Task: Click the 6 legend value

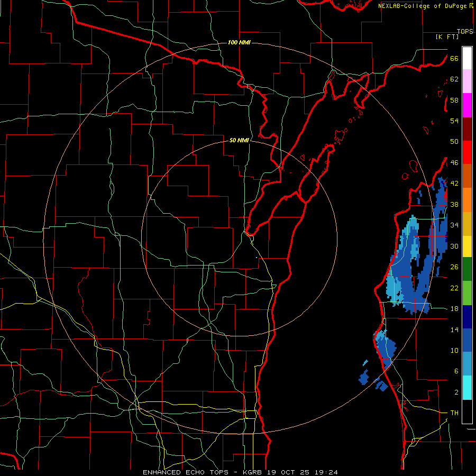Action: click(456, 371)
